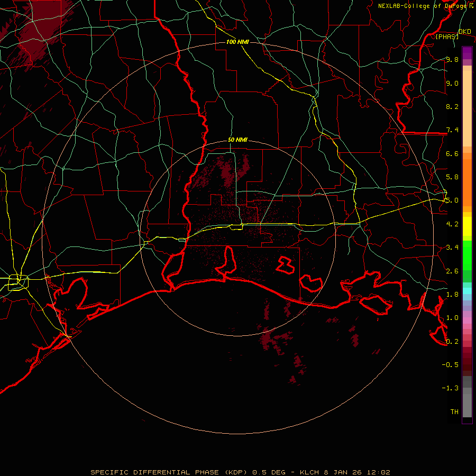Click the TH label on the color scale
The image size is (476, 476).
[454, 412]
